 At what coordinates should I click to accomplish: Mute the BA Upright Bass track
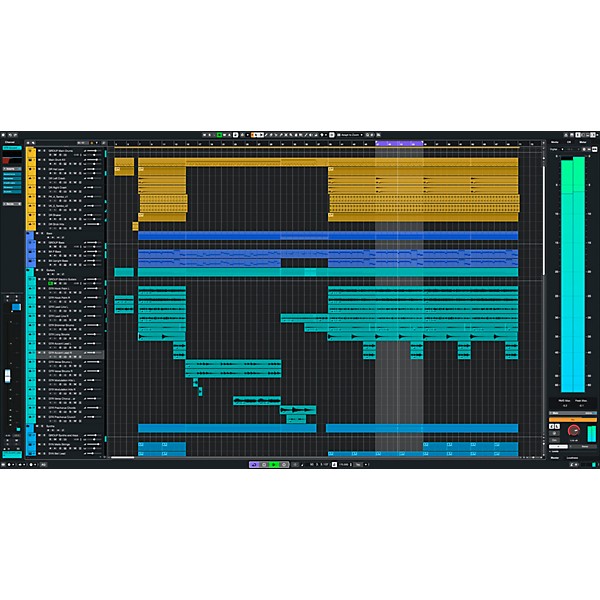(39, 261)
